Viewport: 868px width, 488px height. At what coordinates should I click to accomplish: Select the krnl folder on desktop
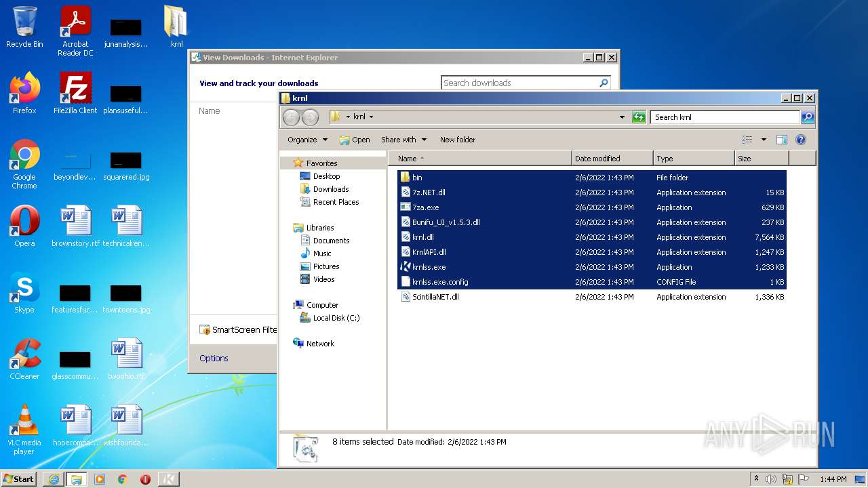(176, 27)
